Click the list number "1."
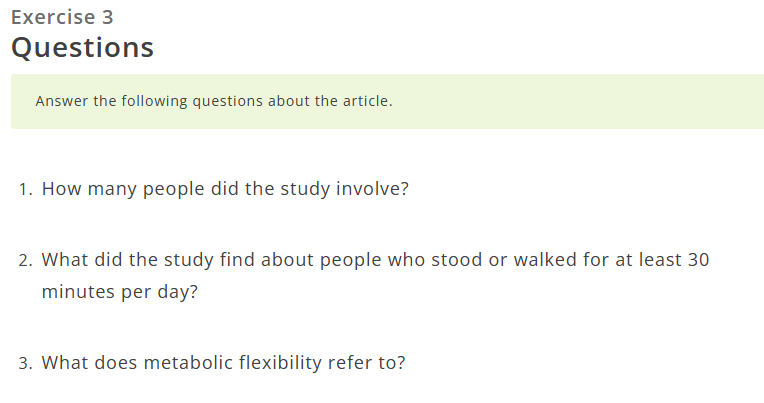764x403 pixels. click(x=25, y=189)
